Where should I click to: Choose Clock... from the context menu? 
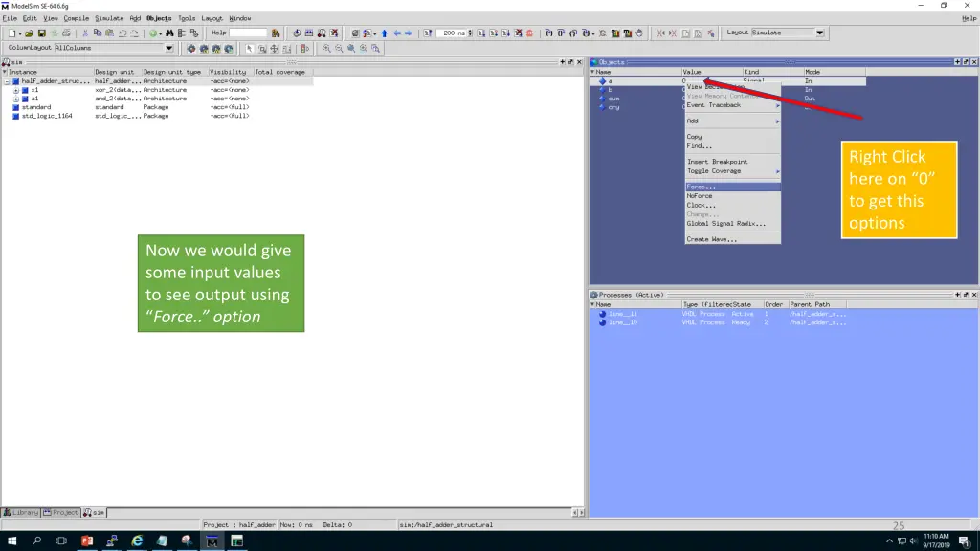point(732,205)
